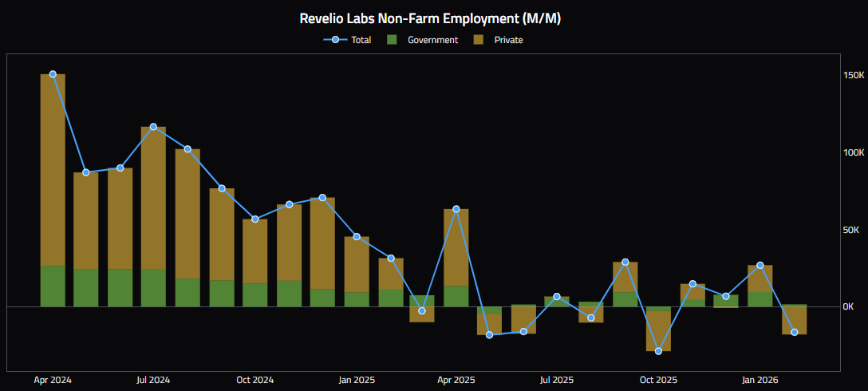868x391 pixels.
Task: Select the Total line marker for Feb 2026
Action: (795, 332)
